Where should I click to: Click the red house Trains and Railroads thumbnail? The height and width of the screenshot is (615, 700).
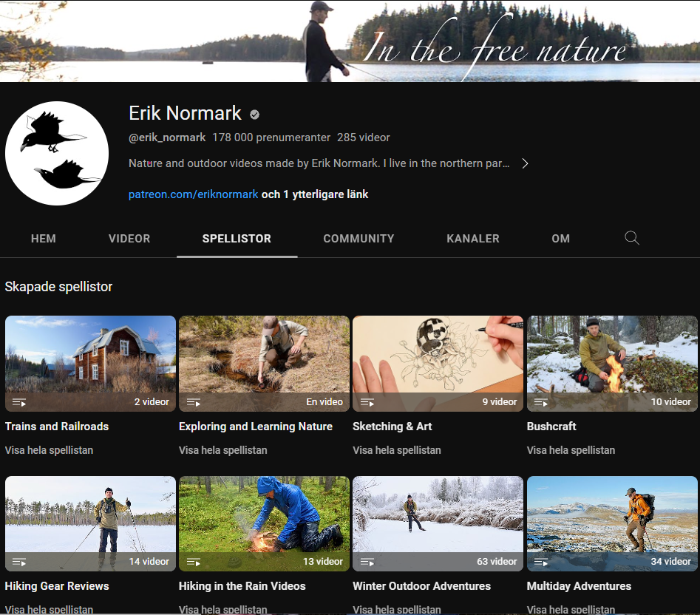pyautogui.click(x=90, y=363)
